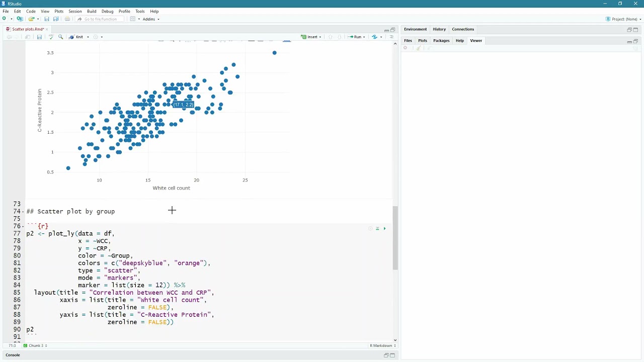This screenshot has width=644, height=362.
Task: Open the Plots menu
Action: click(59, 11)
